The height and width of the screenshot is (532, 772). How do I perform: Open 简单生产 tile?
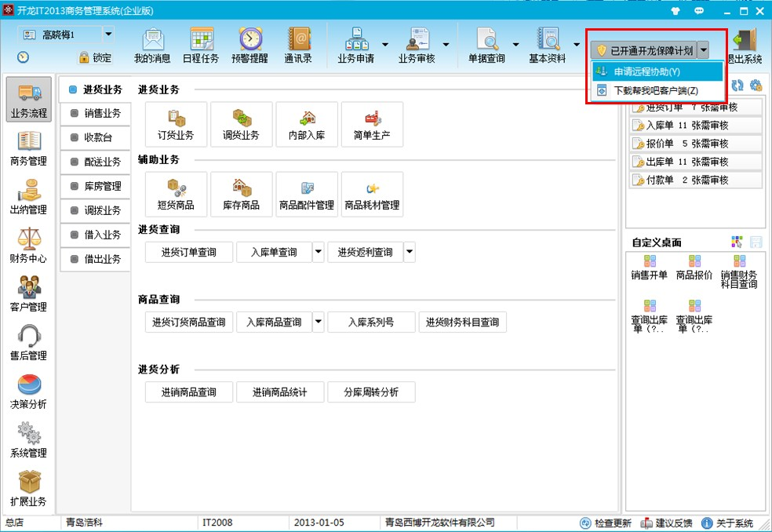coord(372,124)
